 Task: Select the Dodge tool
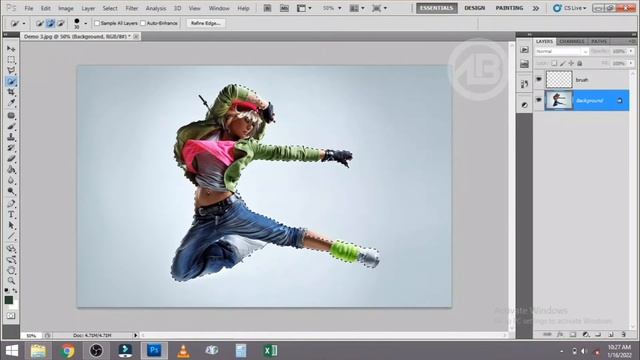click(x=11, y=191)
